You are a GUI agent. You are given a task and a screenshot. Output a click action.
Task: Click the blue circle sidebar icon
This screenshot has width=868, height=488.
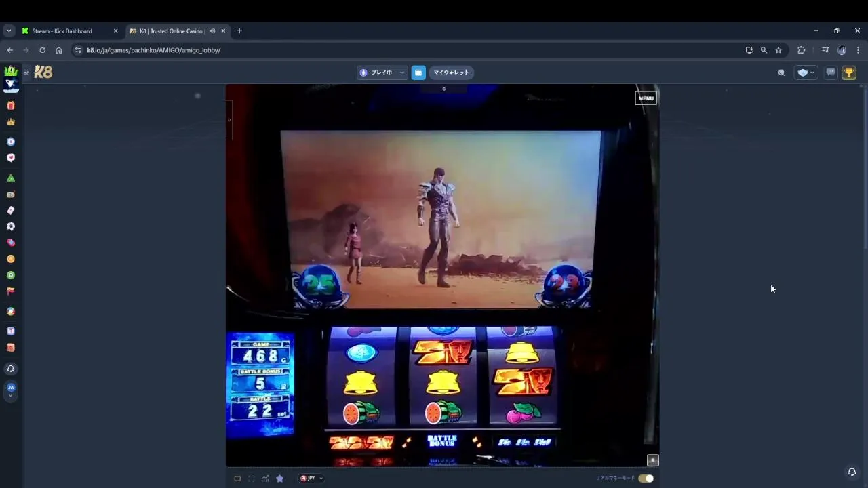pyautogui.click(x=11, y=142)
